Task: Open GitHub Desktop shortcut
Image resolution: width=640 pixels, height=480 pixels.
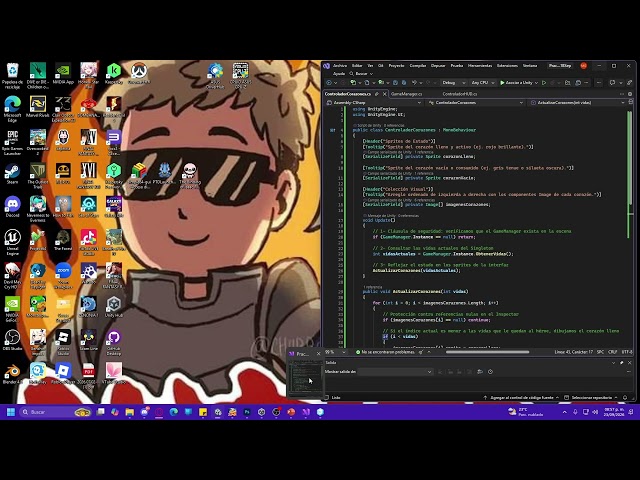Action: (113, 343)
